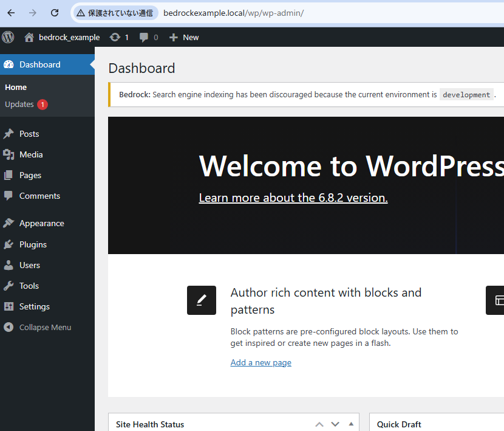Click Author rich content heading
Image resolution: width=504 pixels, height=431 pixels.
(x=326, y=301)
